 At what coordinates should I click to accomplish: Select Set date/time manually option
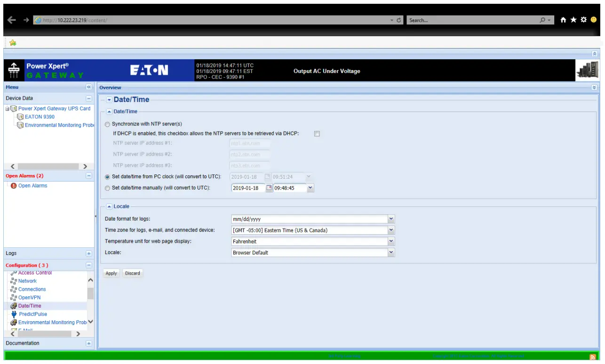(108, 188)
